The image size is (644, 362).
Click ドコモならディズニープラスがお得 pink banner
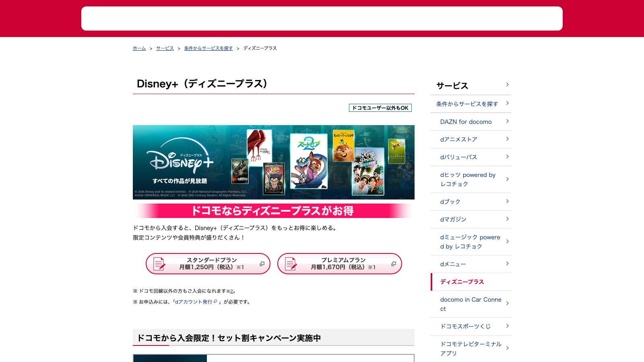click(x=274, y=211)
